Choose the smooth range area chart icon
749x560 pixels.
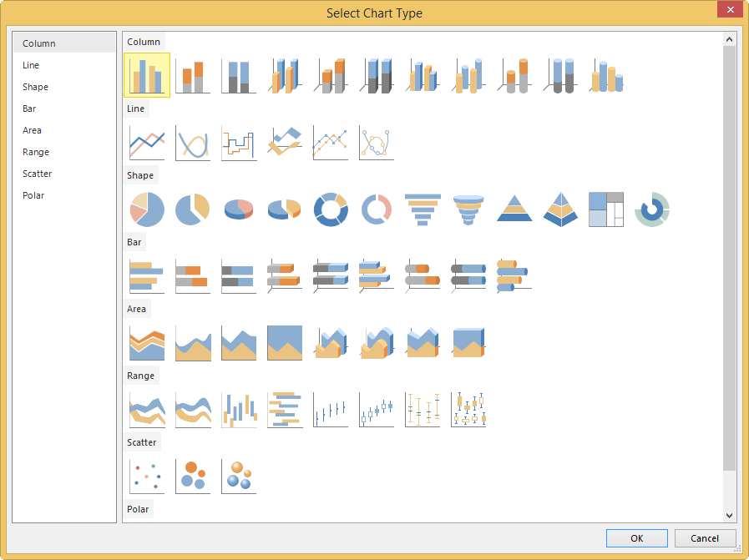point(193,410)
